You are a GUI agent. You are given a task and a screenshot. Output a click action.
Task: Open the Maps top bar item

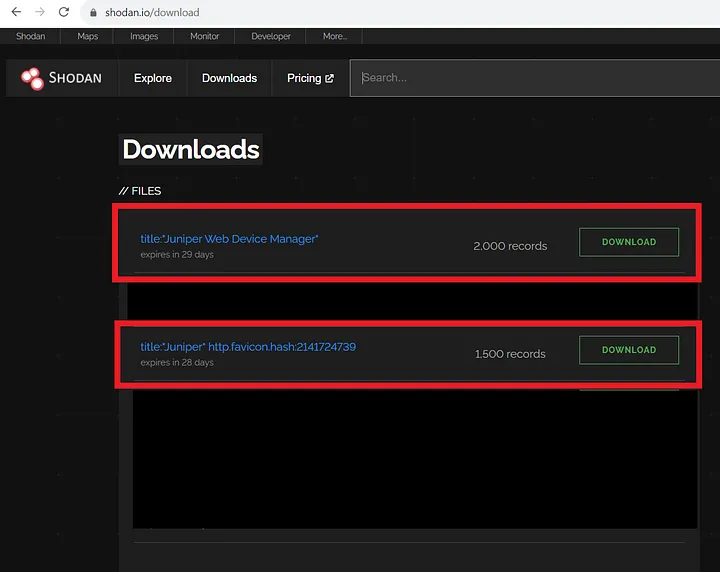click(87, 36)
